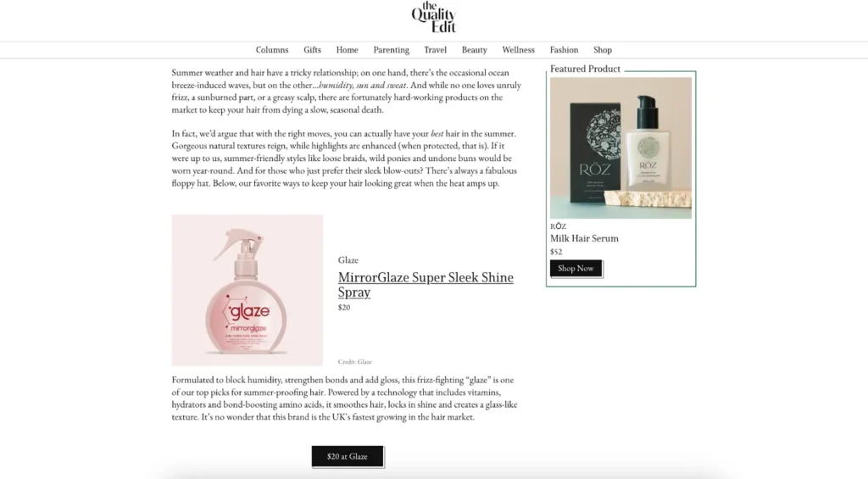The width and height of the screenshot is (868, 479).
Task: Open the Columns menu item
Action: (272, 50)
